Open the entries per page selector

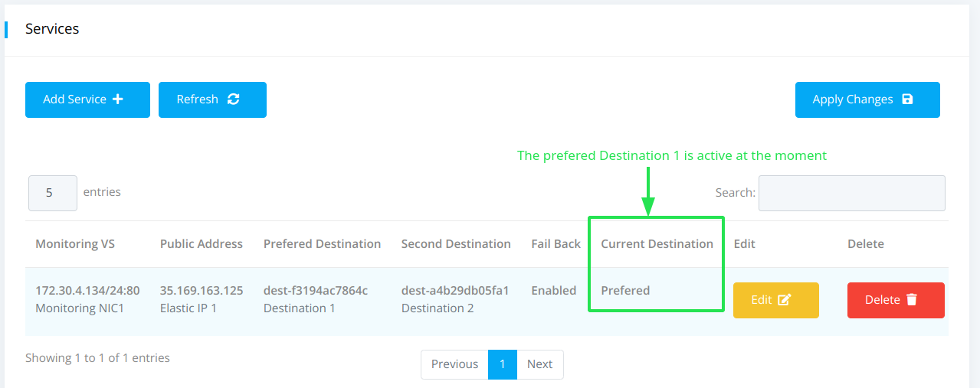click(53, 193)
